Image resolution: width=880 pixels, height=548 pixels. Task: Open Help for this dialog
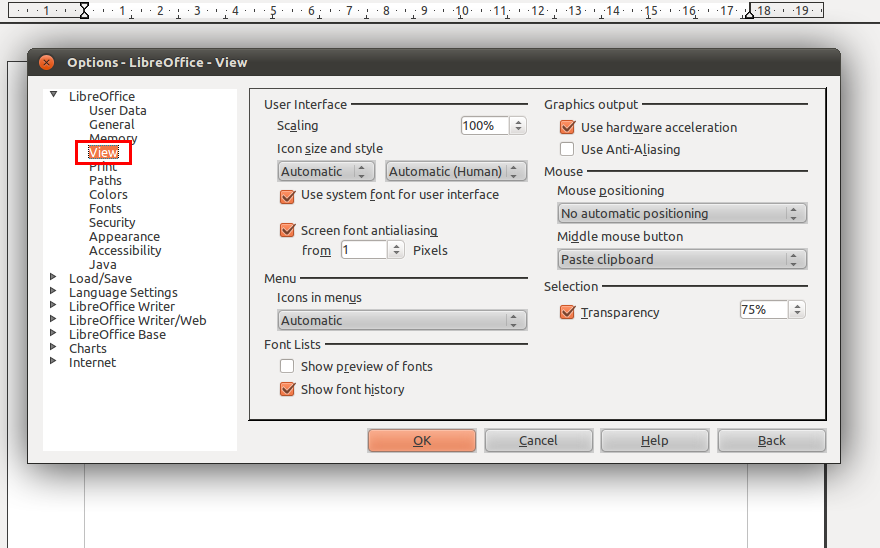654,441
